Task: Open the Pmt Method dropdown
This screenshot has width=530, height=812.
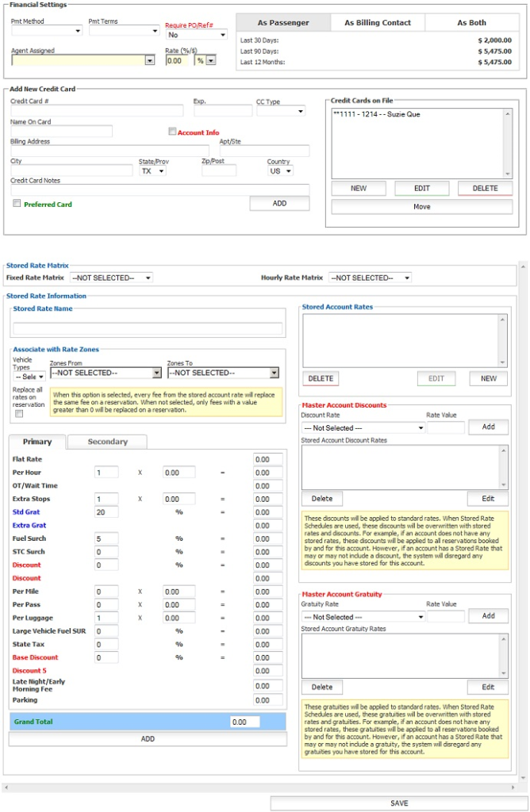Action: click(x=46, y=32)
